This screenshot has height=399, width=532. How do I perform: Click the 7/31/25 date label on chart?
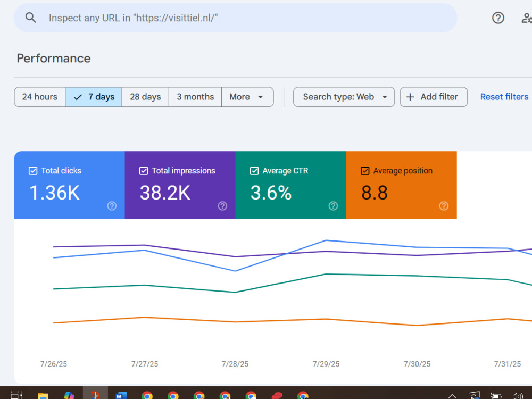coord(508,364)
